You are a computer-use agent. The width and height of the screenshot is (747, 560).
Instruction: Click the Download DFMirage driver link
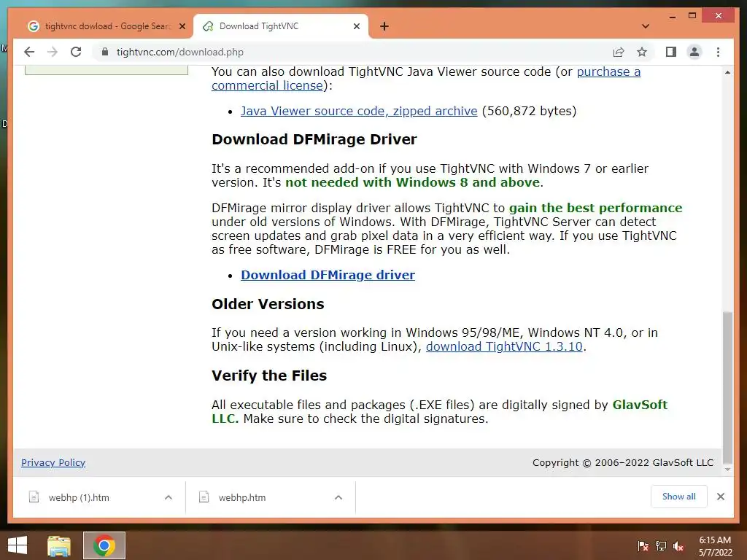tap(328, 275)
